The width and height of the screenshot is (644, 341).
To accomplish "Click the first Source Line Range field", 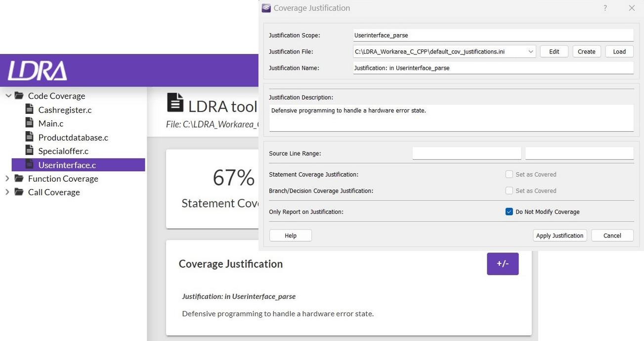I will [467, 153].
